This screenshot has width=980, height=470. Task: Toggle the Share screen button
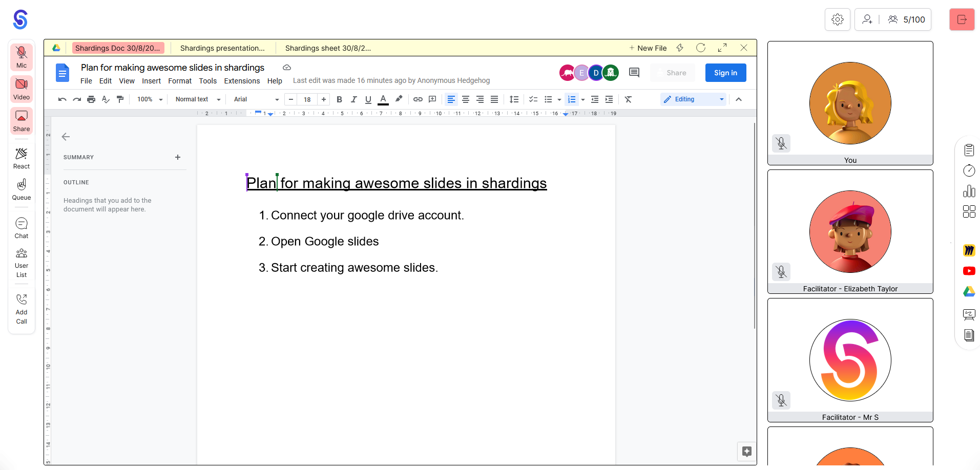point(22,120)
